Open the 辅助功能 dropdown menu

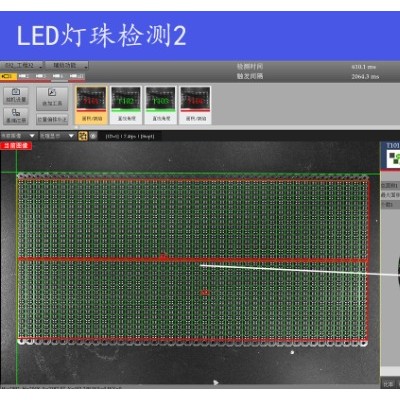pos(66,65)
